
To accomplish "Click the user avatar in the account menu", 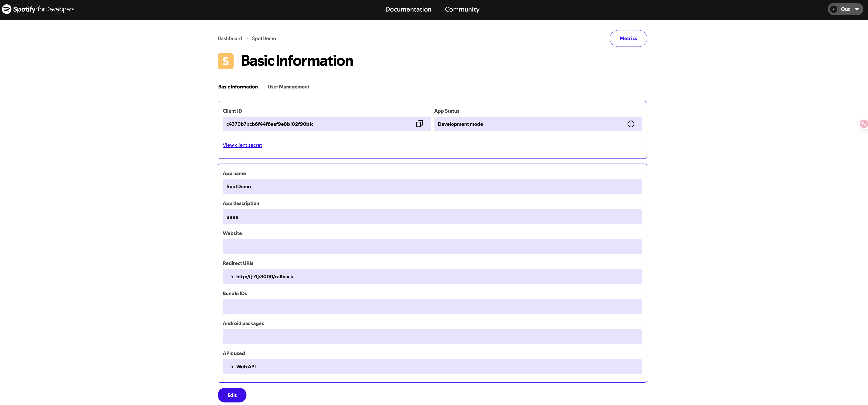I will (x=834, y=9).
